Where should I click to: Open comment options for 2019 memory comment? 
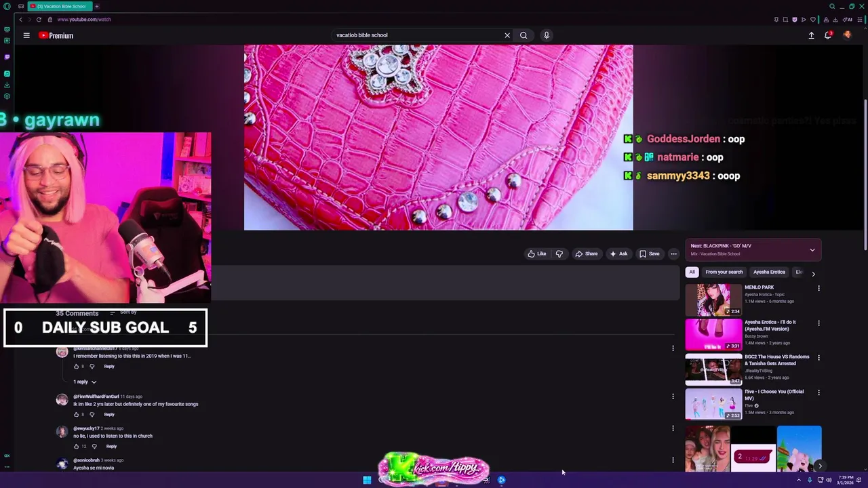673,348
